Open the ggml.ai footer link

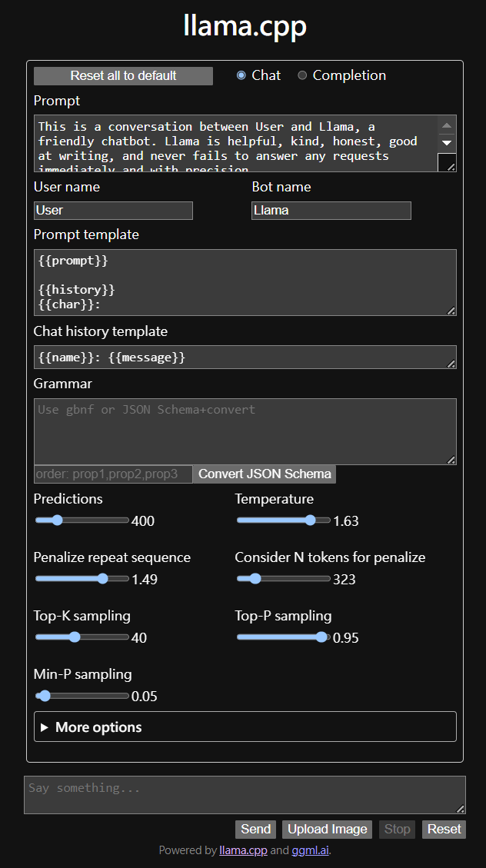[x=310, y=850]
